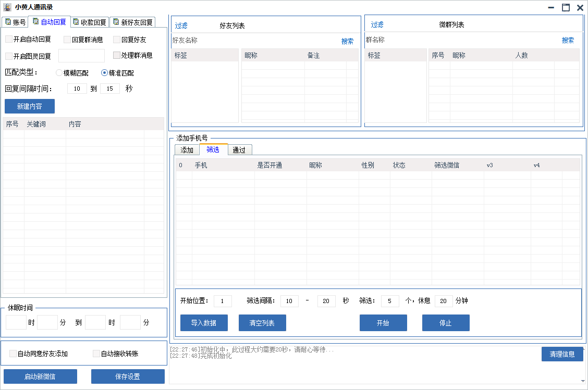Enable the 开启自动回复 checkbox
The width and height of the screenshot is (588, 390).
click(9, 40)
